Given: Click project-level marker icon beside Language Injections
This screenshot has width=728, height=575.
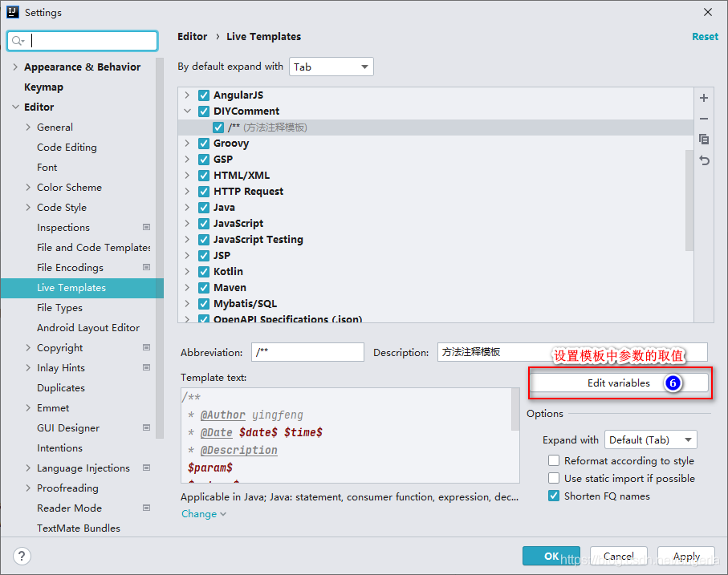Looking at the screenshot, I should click(146, 468).
